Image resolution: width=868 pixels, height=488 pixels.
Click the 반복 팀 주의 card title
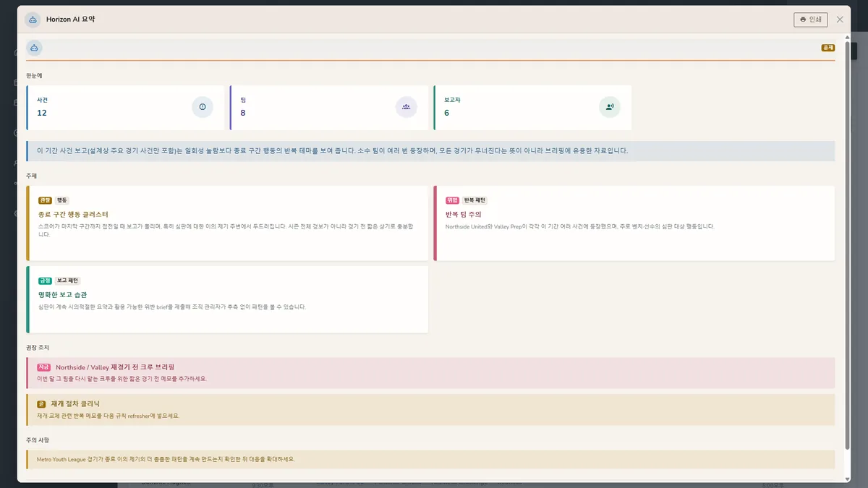tap(464, 215)
